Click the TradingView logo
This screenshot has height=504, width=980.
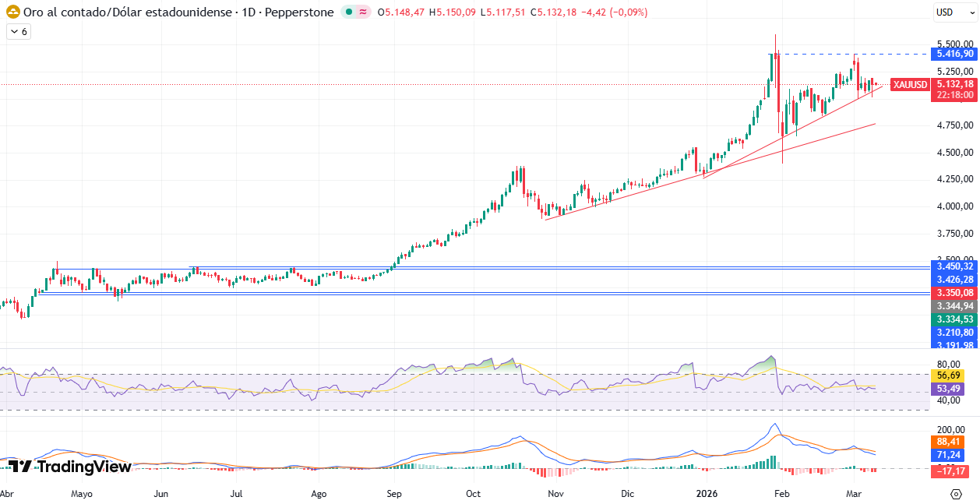pyautogui.click(x=69, y=467)
